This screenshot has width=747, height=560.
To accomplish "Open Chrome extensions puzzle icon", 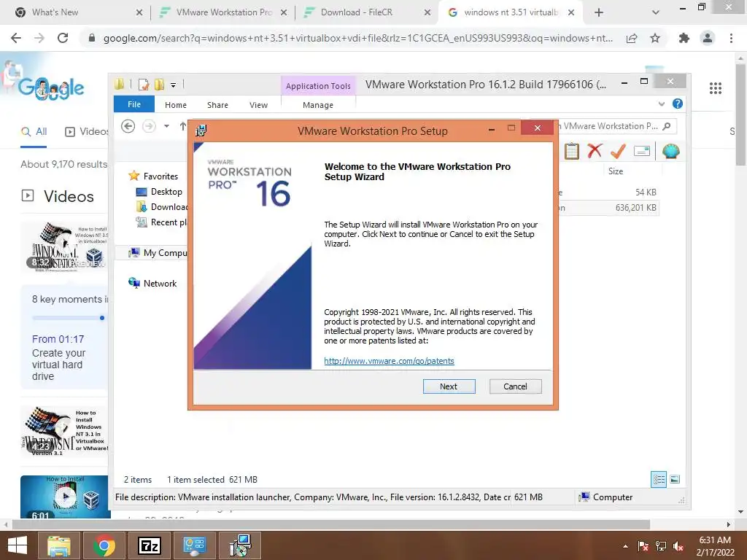I will pos(684,38).
